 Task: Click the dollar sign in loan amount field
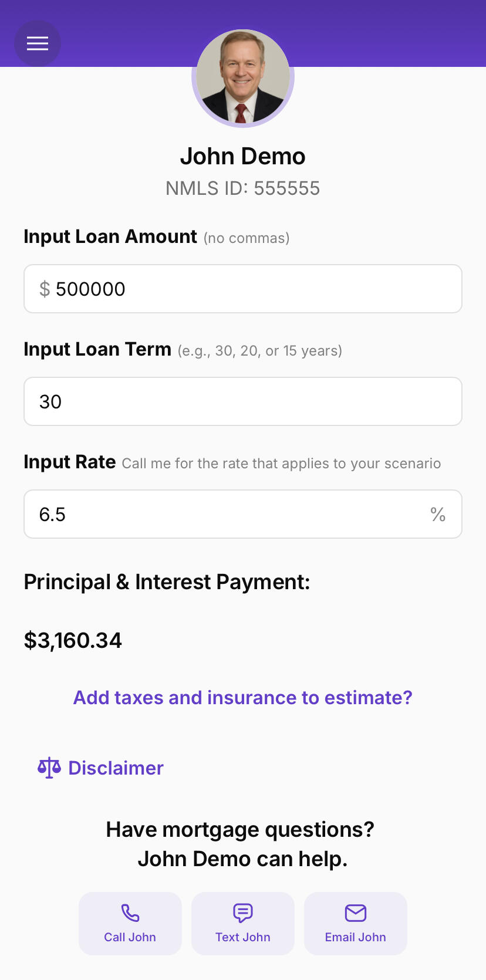coord(45,289)
